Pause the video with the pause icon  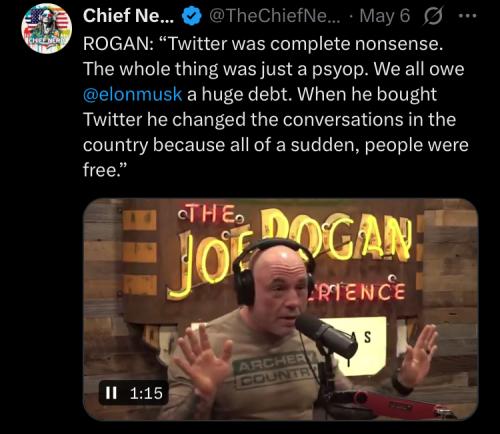111,393
